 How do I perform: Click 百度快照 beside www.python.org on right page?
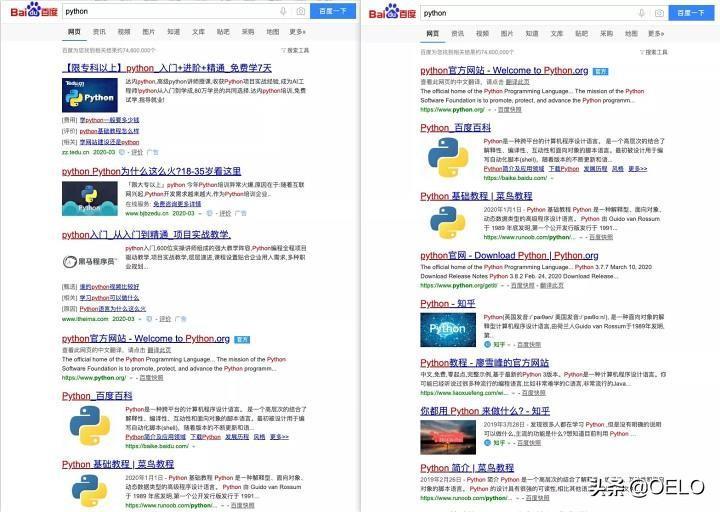[x=510, y=110]
